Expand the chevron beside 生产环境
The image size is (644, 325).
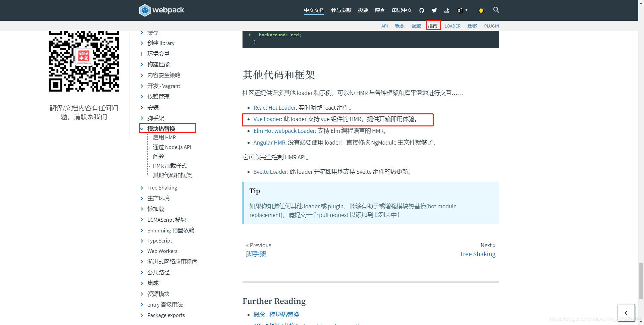click(x=142, y=198)
